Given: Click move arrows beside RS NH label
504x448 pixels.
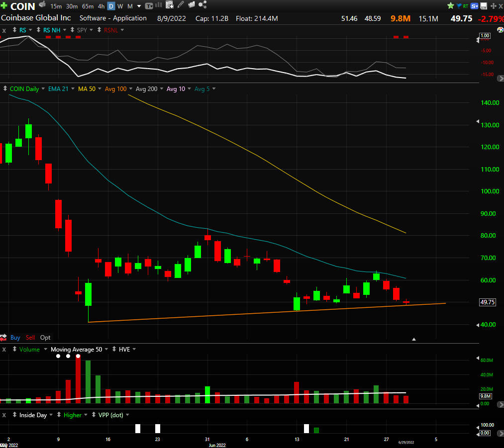Looking at the screenshot, I should pos(38,29).
